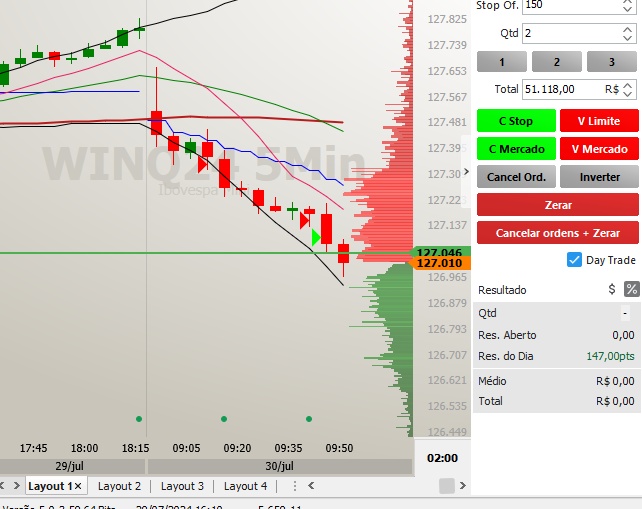Click the Inverter position button
The height and width of the screenshot is (509, 642).
tap(599, 177)
